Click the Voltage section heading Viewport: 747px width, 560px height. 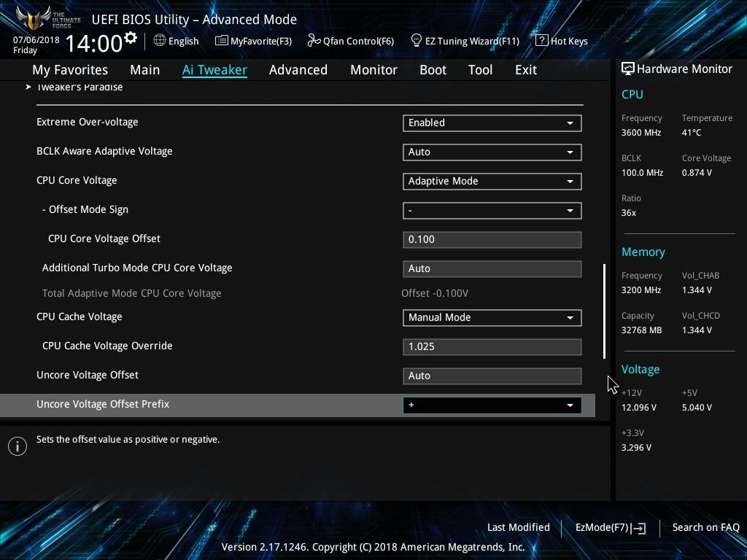[640, 370]
